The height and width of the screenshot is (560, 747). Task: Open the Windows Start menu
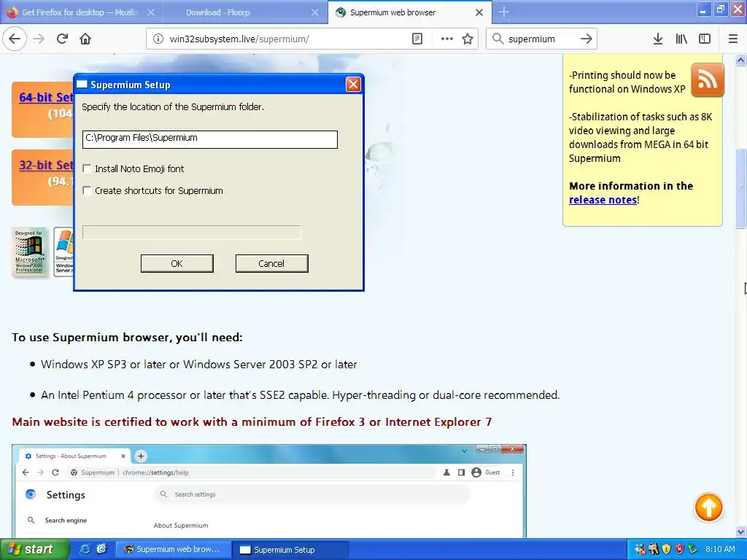click(x=35, y=549)
